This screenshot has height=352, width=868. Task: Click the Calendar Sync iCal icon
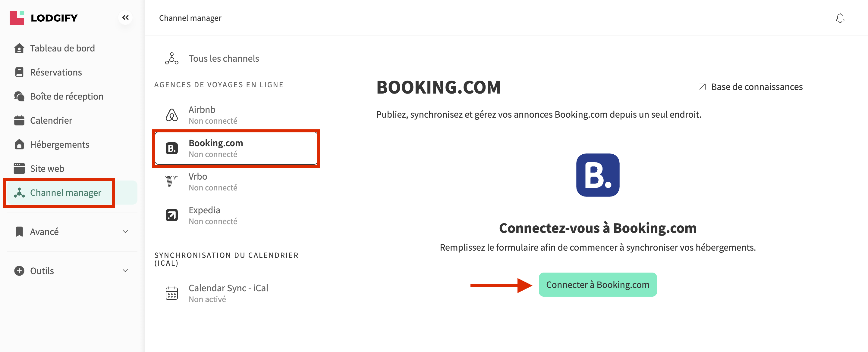point(171,293)
